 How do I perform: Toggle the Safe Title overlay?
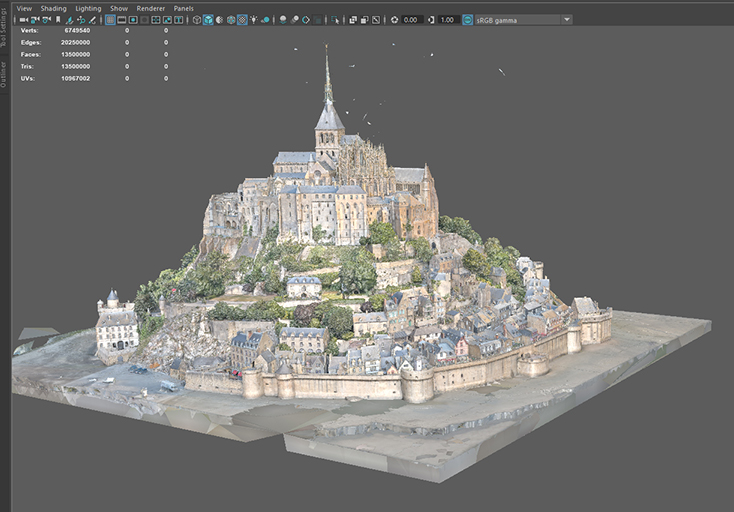[178, 20]
